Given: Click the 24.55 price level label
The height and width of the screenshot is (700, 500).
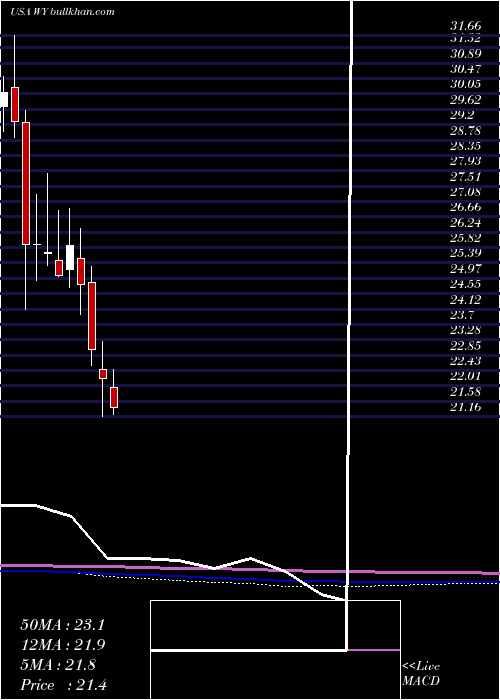Looking at the screenshot, I should tap(465, 284).
